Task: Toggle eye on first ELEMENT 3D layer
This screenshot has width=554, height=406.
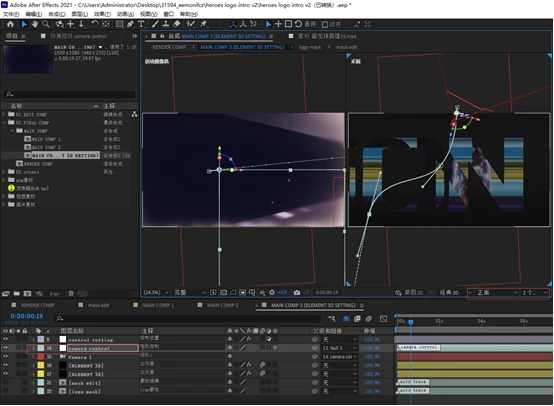Action: pos(5,365)
